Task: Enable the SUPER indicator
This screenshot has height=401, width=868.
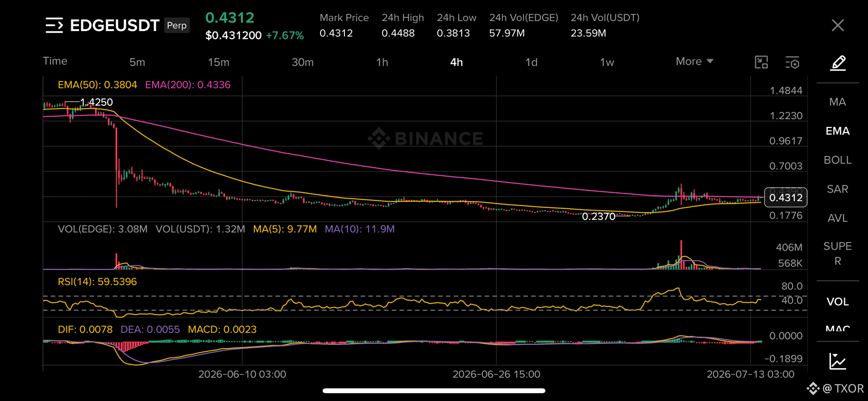Action: (x=837, y=254)
